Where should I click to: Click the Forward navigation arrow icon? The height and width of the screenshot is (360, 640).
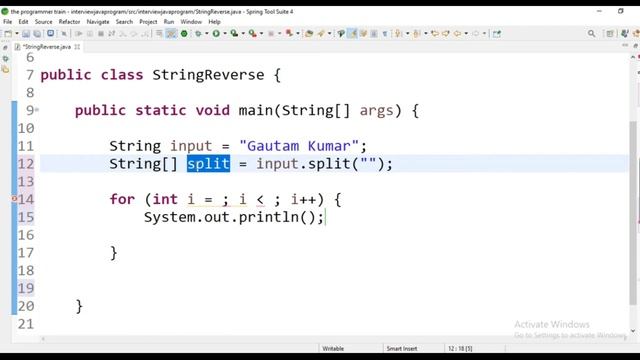tap(476, 33)
